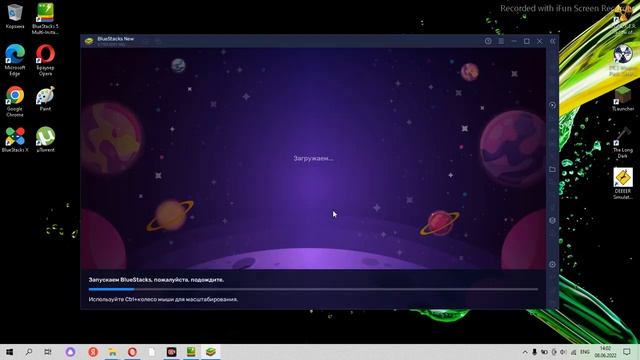Open Yandex Browser from taskbar
This screenshot has height=360, width=640.
93,352
